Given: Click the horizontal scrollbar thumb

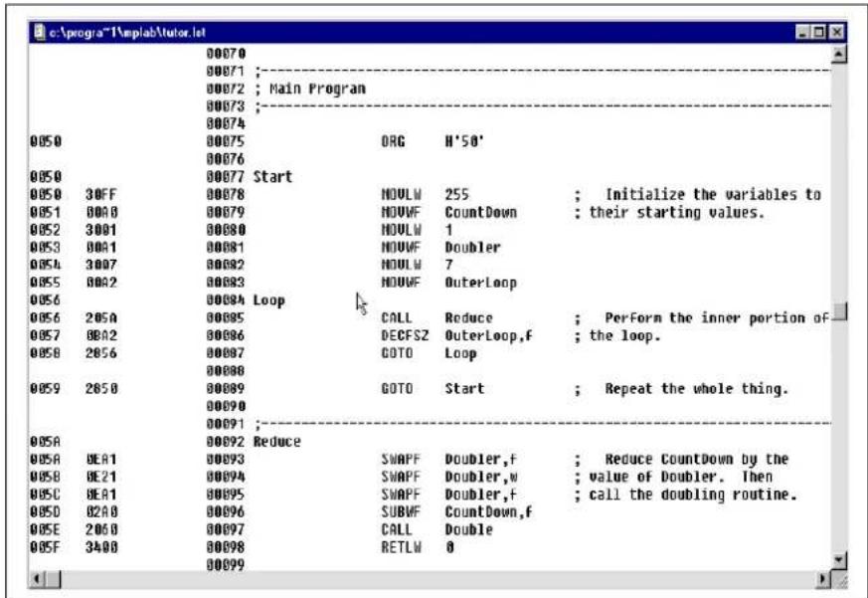Looking at the screenshot, I should tap(53, 580).
